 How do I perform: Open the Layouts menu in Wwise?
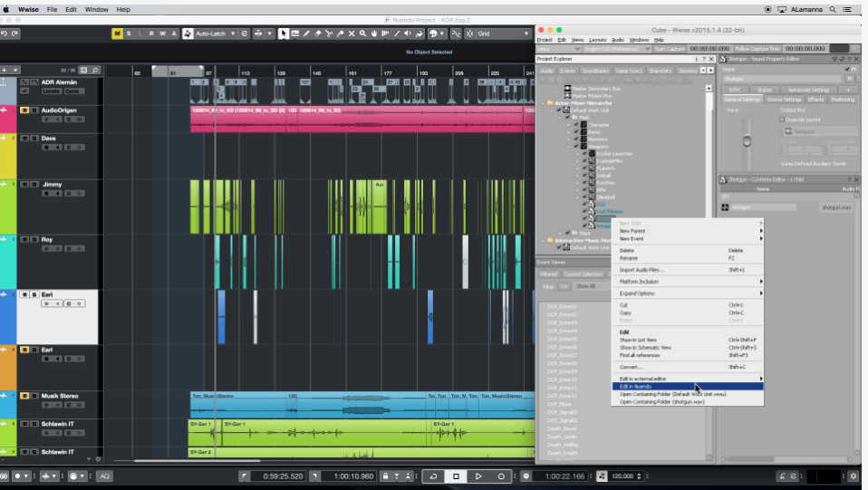pyautogui.click(x=597, y=40)
